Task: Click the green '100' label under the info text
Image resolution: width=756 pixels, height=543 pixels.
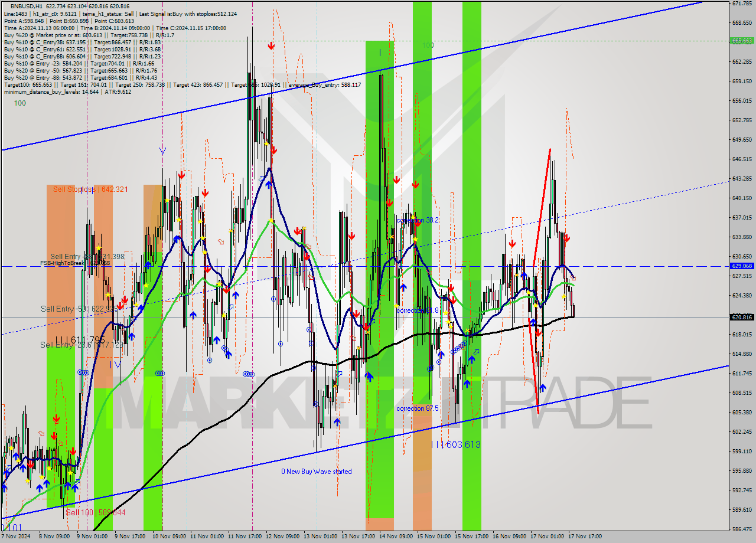Action: click(x=20, y=103)
